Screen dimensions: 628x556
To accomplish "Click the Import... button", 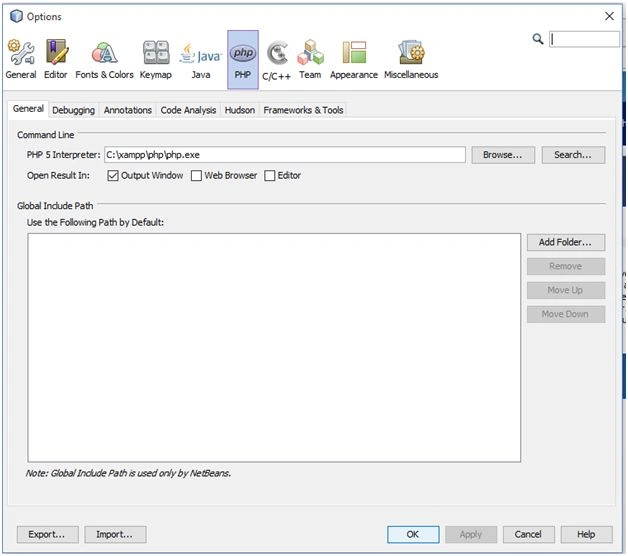I will tap(115, 534).
